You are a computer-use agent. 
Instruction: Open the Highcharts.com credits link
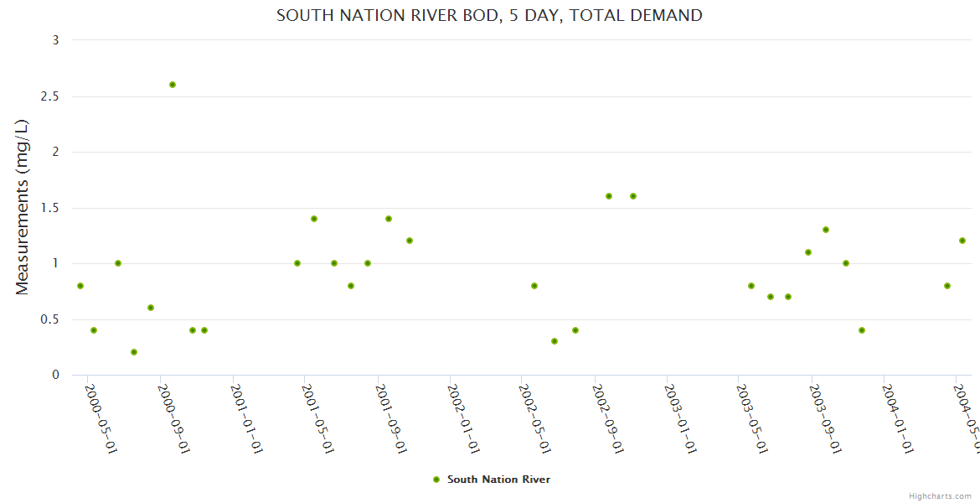tap(940, 496)
